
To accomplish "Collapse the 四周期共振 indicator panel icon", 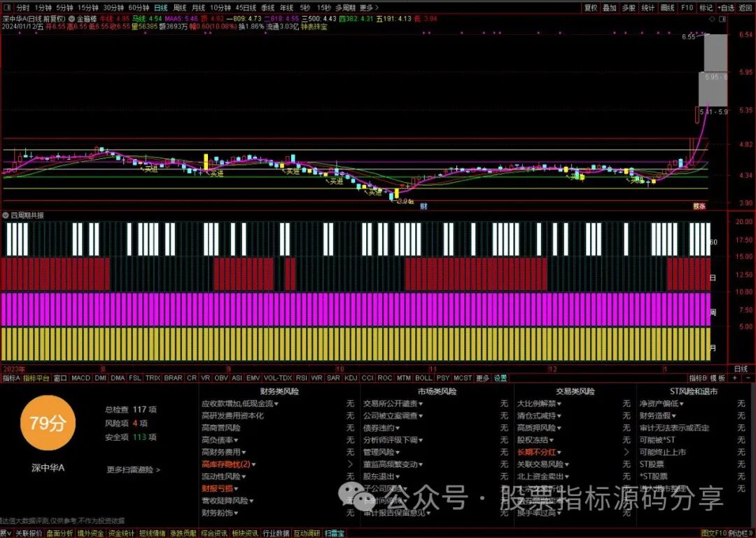I will [x=6, y=215].
